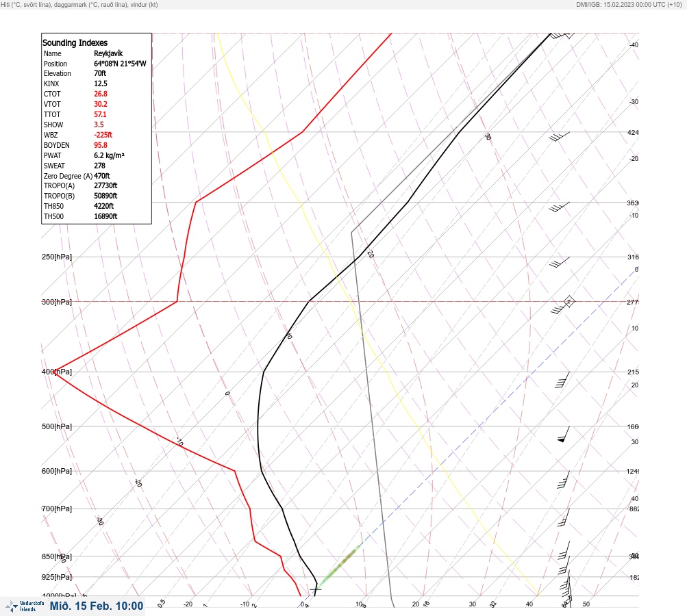Click the '500[hPa]' pressure label

pos(57,426)
